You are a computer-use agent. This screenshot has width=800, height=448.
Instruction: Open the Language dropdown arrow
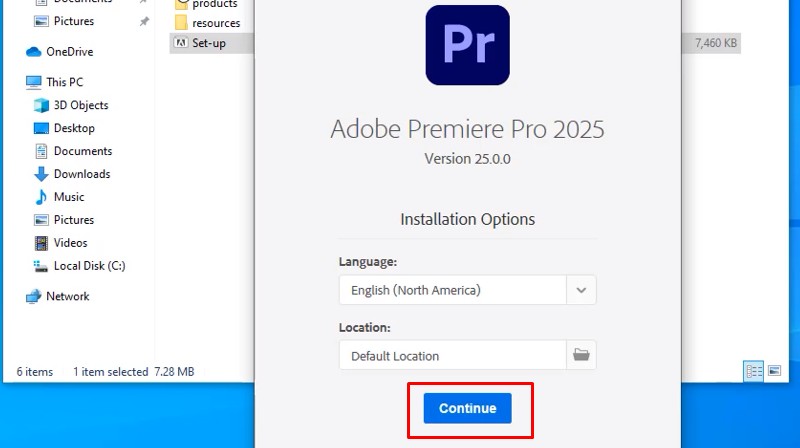tap(581, 290)
